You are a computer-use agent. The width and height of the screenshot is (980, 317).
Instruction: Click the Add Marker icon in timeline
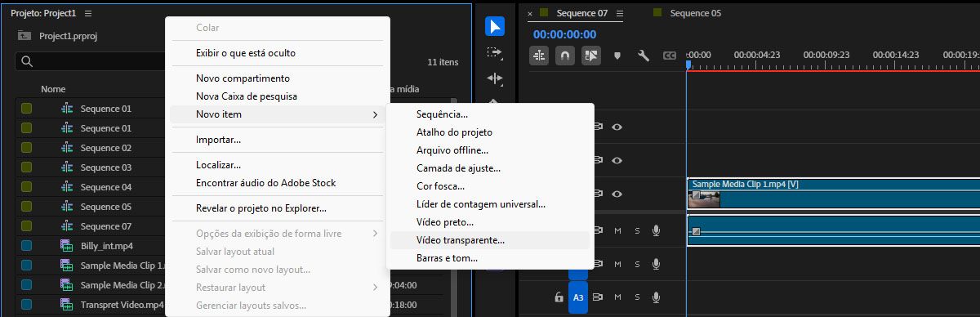pyautogui.click(x=617, y=56)
